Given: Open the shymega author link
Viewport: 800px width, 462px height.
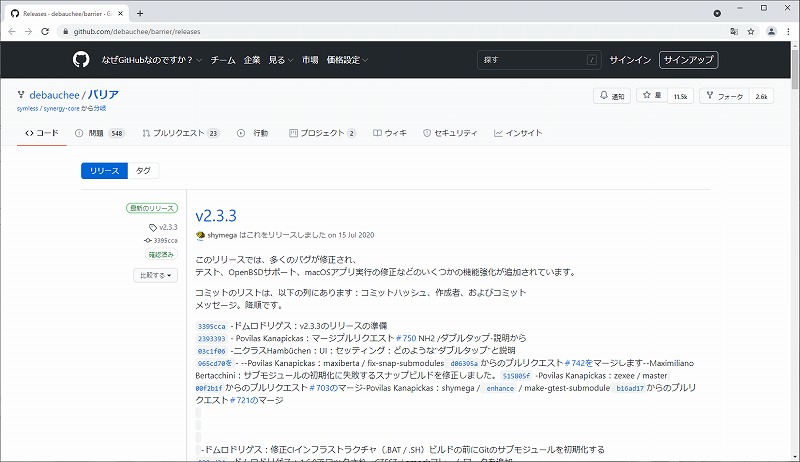Looking at the screenshot, I should pos(222,235).
